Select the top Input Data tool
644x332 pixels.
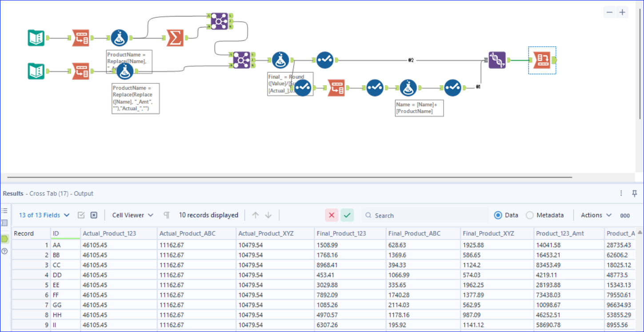tap(36, 38)
